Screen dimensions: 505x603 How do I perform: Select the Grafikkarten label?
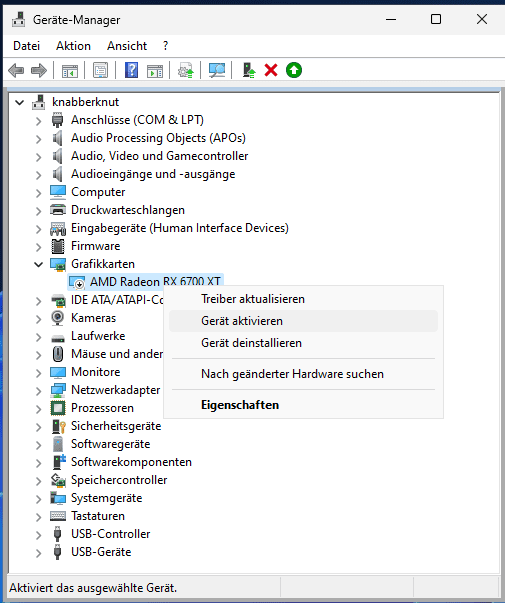[103, 264]
